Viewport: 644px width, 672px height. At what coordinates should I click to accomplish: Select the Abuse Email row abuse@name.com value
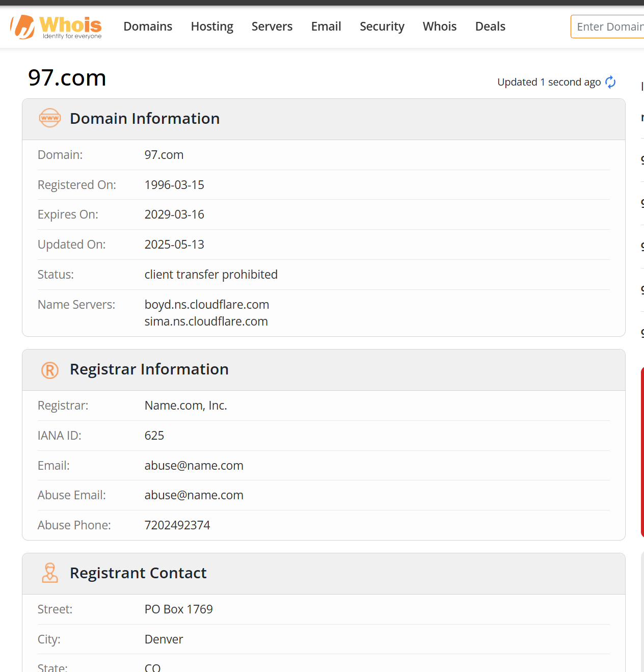194,495
